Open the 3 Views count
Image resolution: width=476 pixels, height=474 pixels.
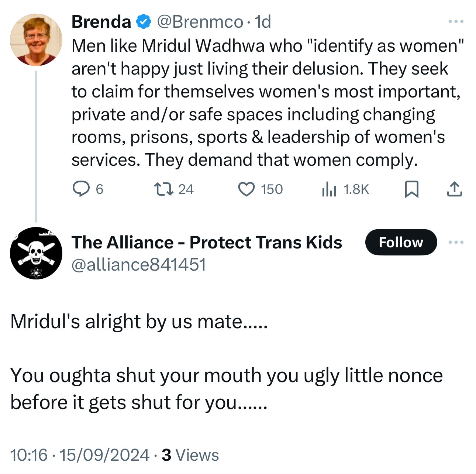click(x=190, y=455)
